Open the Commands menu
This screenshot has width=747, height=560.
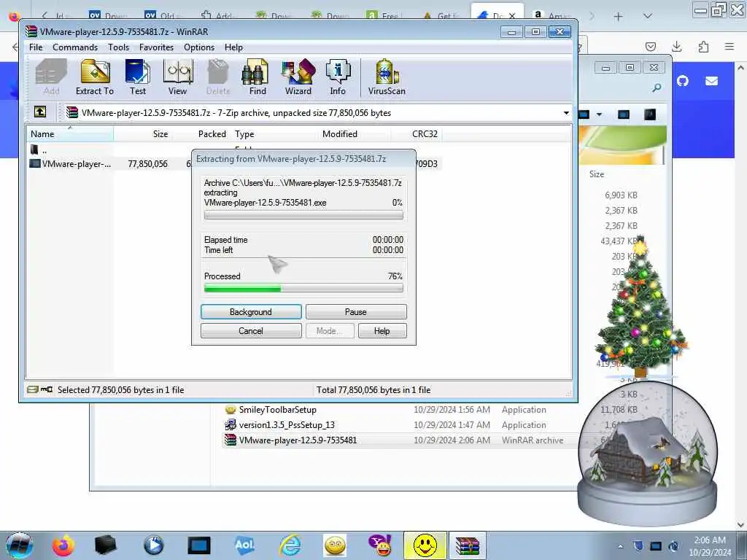click(75, 47)
